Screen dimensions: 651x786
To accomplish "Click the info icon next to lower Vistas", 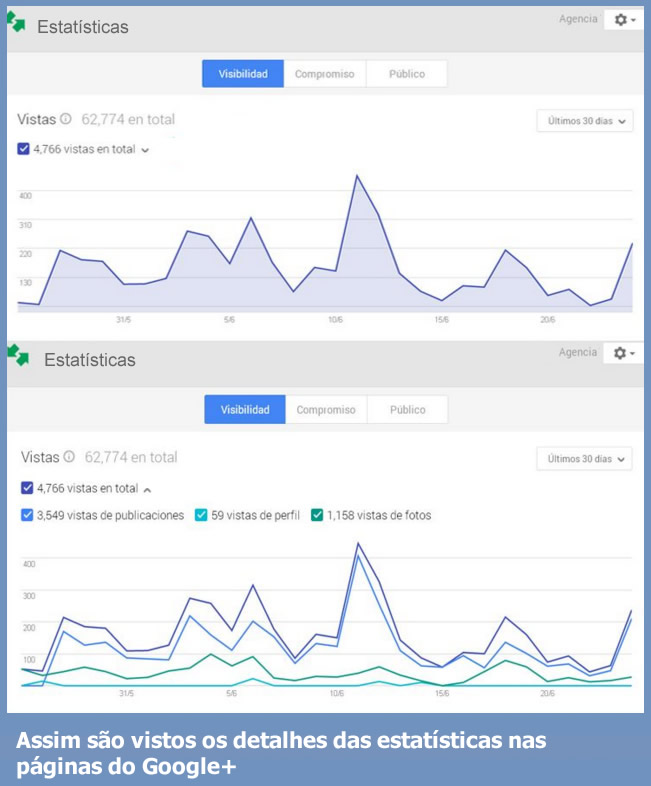I will (x=69, y=457).
